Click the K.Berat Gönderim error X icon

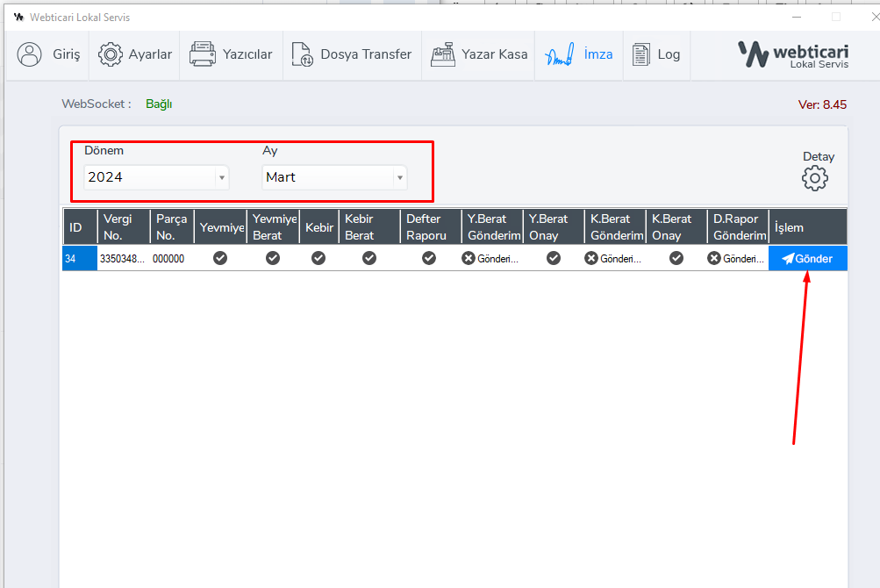(591, 258)
